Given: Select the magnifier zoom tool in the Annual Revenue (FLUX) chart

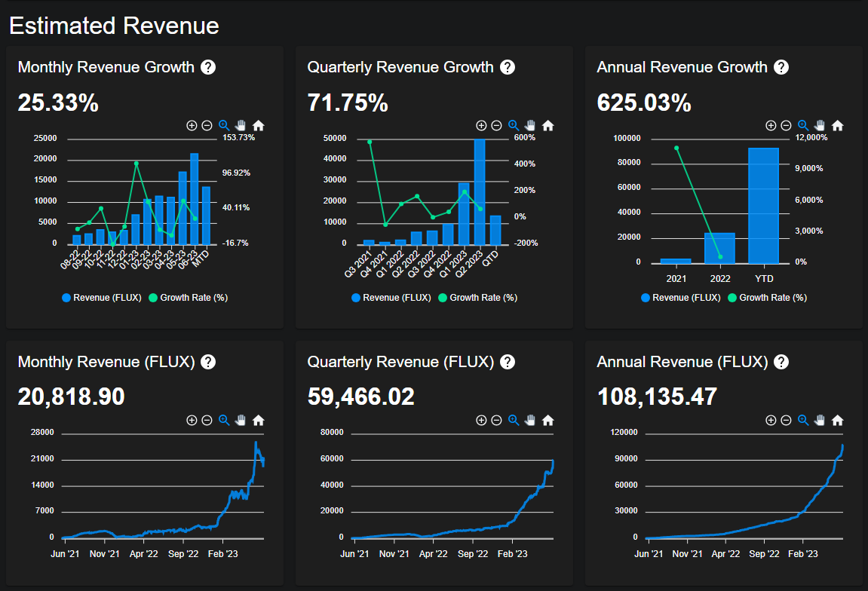Looking at the screenshot, I should coord(803,421).
